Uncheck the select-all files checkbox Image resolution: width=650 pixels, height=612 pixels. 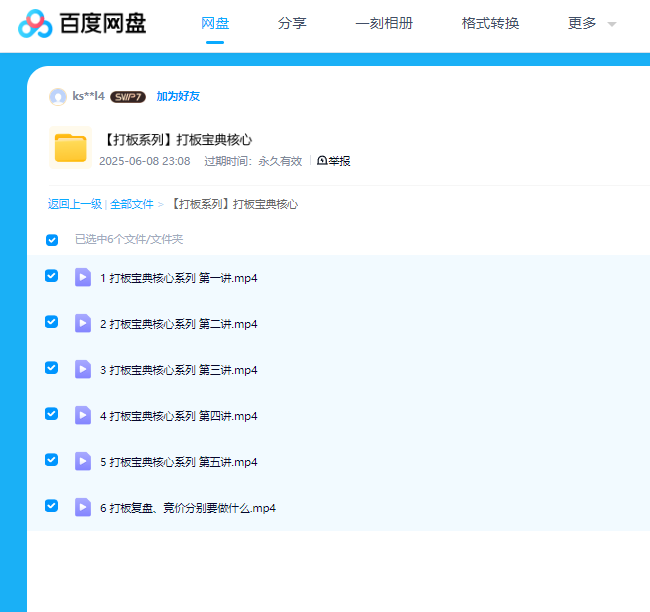[x=52, y=240]
